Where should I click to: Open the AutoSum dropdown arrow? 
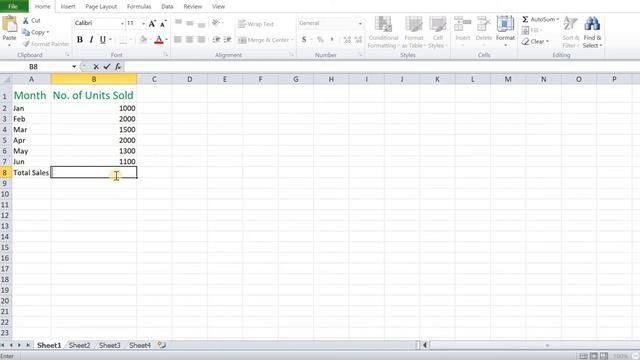click(558, 19)
